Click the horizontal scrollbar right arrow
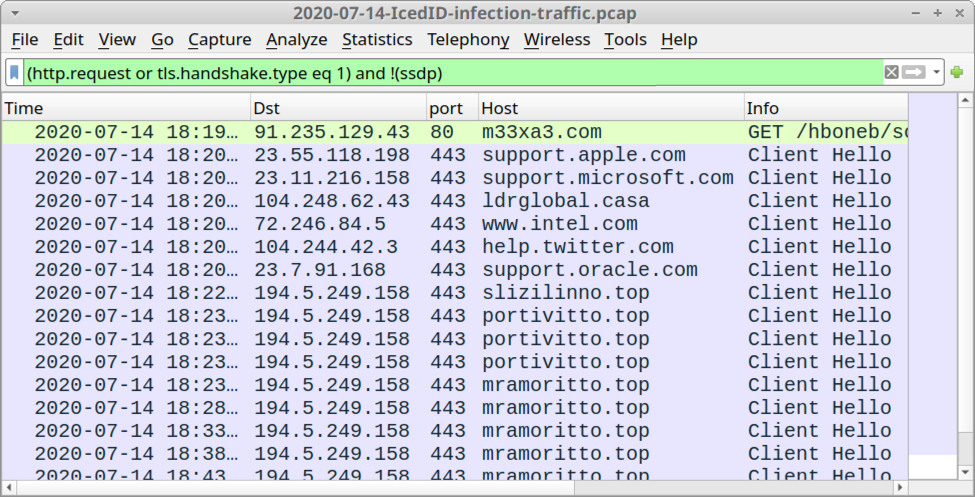The height and width of the screenshot is (497, 975). click(x=900, y=486)
